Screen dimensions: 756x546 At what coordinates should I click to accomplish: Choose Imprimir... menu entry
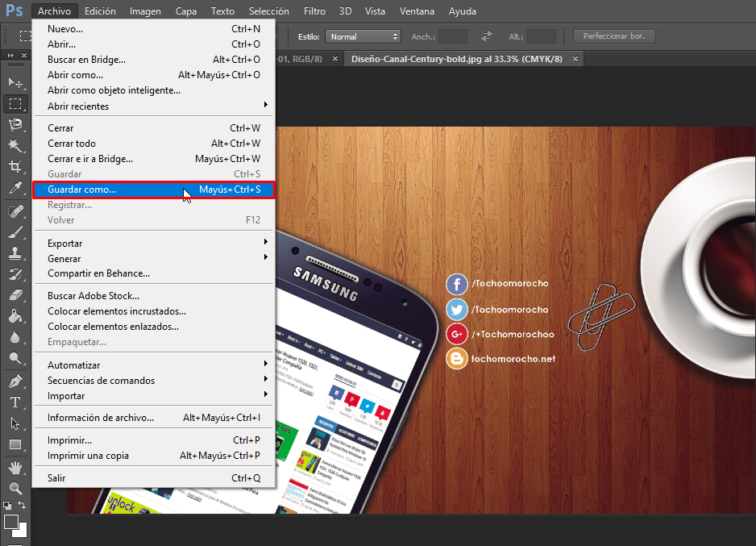click(153, 440)
